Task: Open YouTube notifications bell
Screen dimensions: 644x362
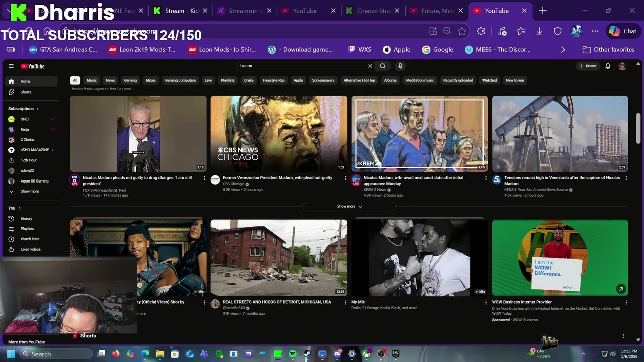Action: (608, 66)
